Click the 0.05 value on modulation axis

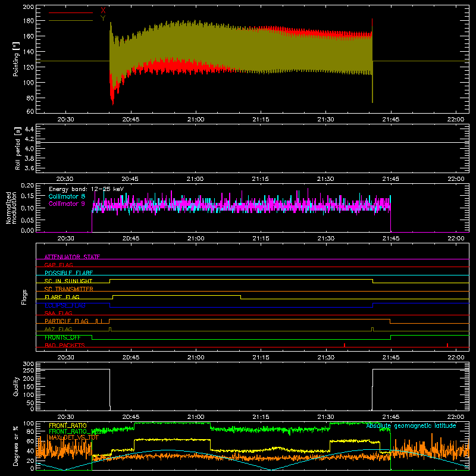tap(27, 220)
